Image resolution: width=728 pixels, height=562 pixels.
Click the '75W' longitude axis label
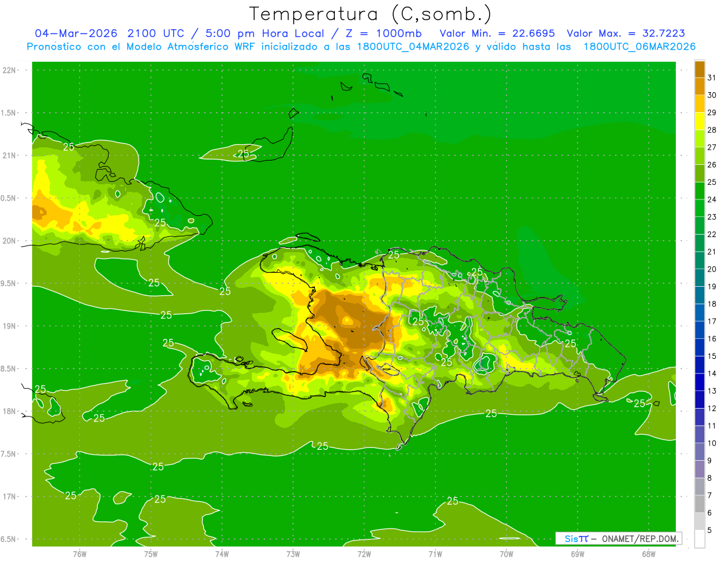150,554
